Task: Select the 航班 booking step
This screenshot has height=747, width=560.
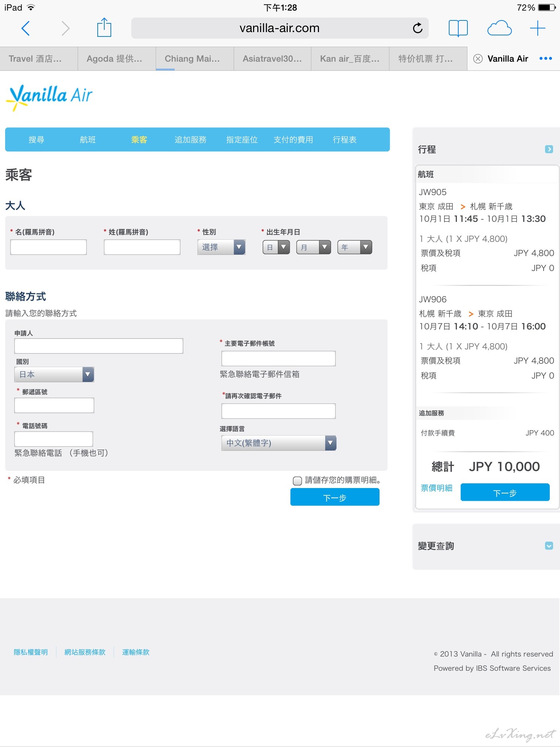Action: tap(88, 140)
